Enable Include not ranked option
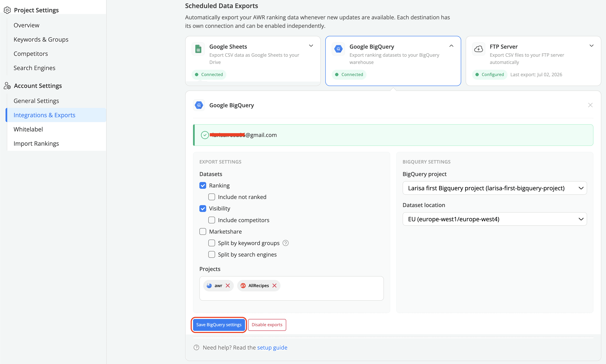 pos(212,197)
